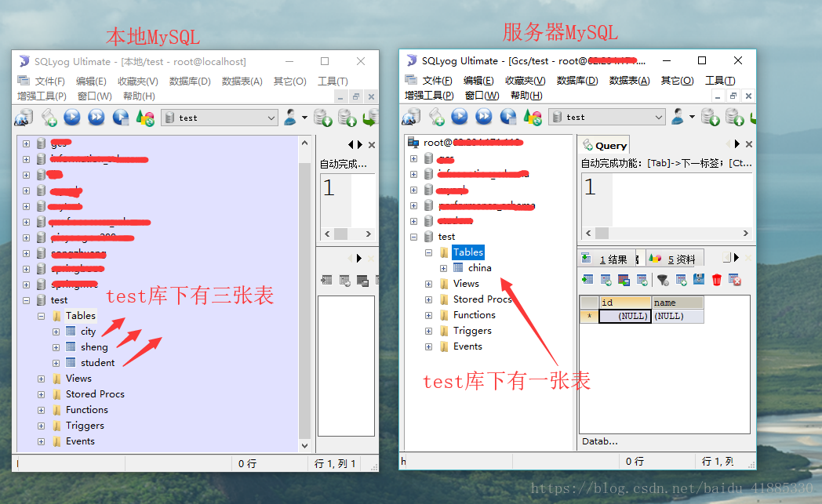The height and width of the screenshot is (504, 822).
Task: Expand the city table node
Action: 56,332
